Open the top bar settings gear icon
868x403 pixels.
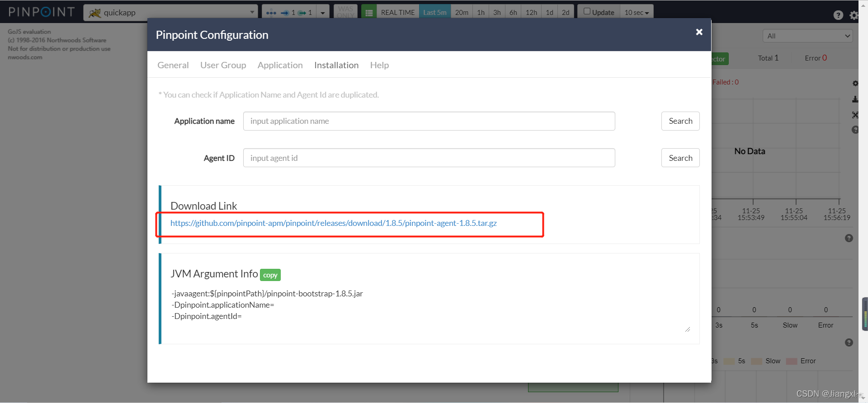point(854,15)
